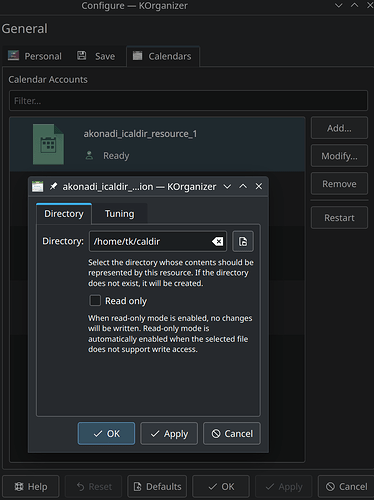Click the calendar accounts Filter field
The height and width of the screenshot is (500, 374).
(188, 100)
